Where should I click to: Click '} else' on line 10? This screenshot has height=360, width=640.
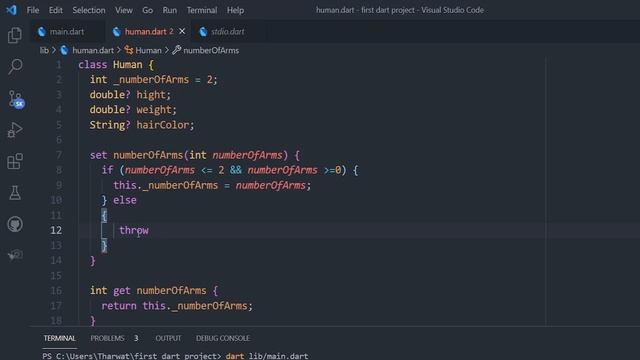[119, 200]
